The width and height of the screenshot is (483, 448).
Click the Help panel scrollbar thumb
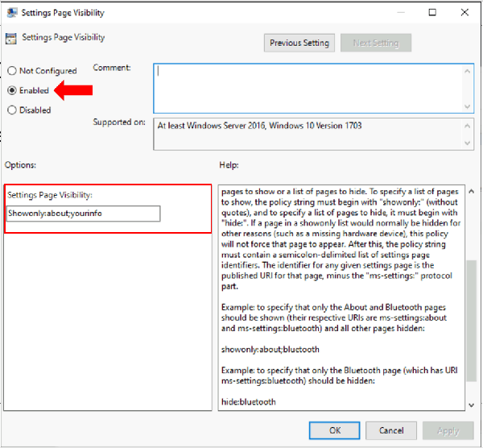(x=470, y=322)
